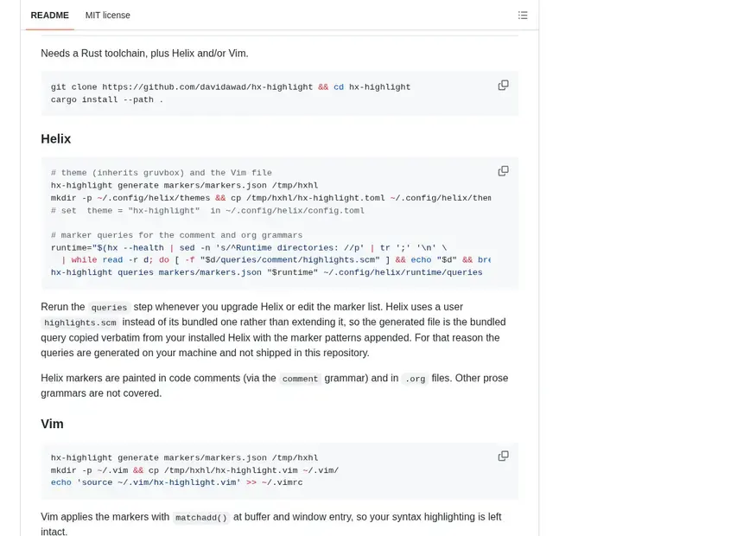Viewport: 756px width, 536px height.
Task: Copy the Helix setup code block
Action: coord(503,171)
